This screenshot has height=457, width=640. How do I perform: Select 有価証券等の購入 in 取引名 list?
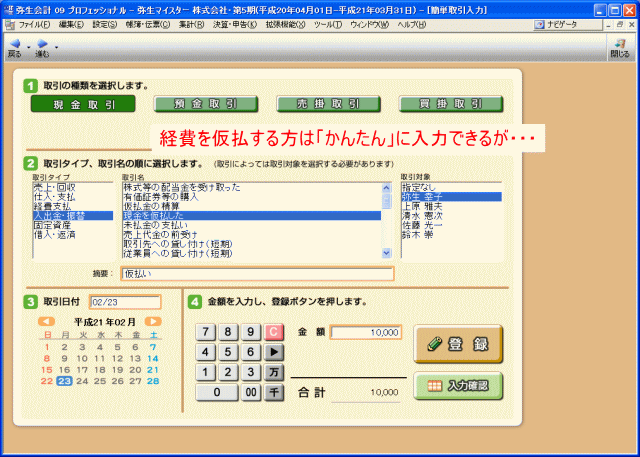pos(252,197)
